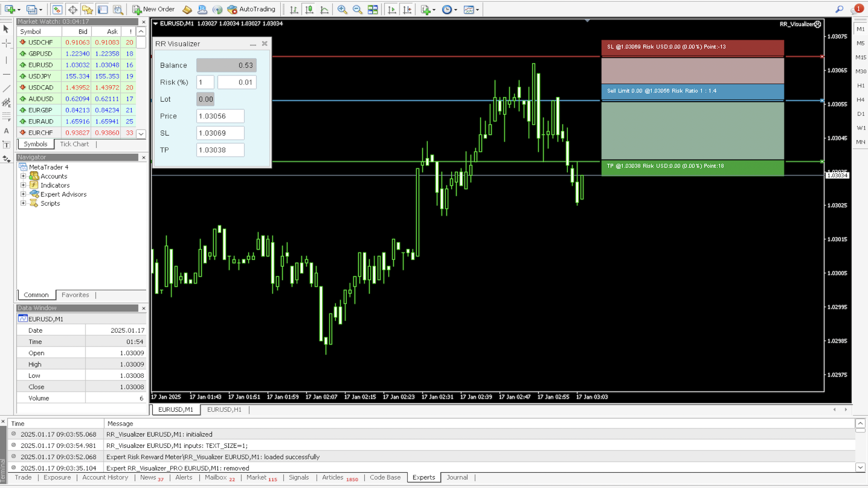
Task: Open Tick Chart tab
Action: 75,144
